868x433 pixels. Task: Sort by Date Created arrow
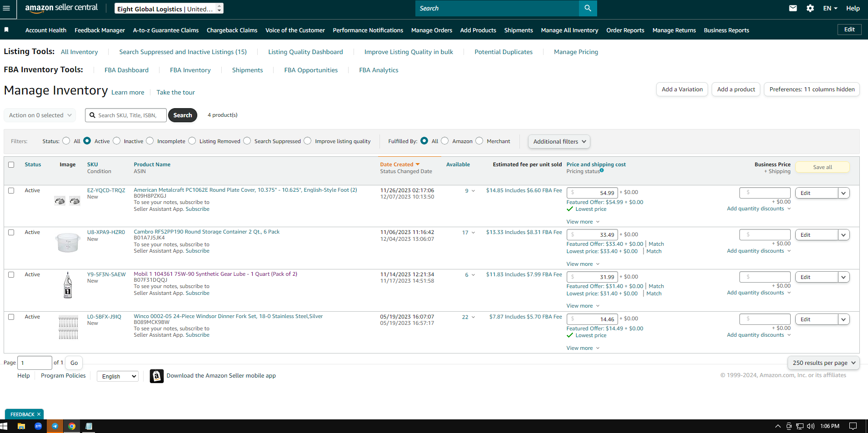pos(418,164)
